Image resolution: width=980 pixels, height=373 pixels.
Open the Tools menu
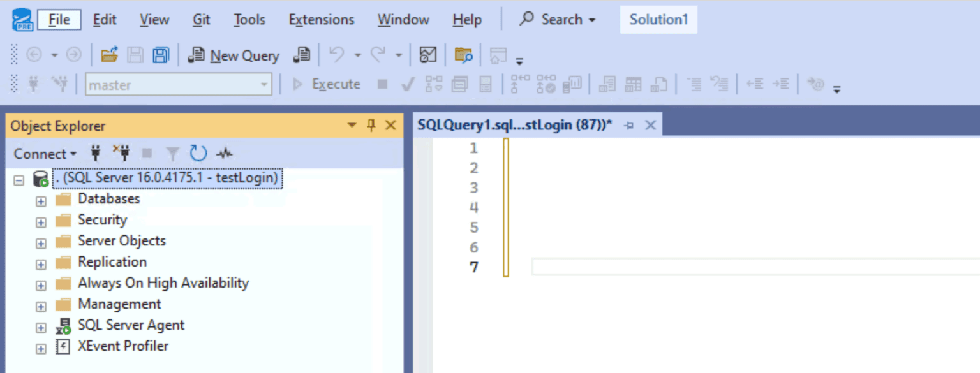click(249, 20)
